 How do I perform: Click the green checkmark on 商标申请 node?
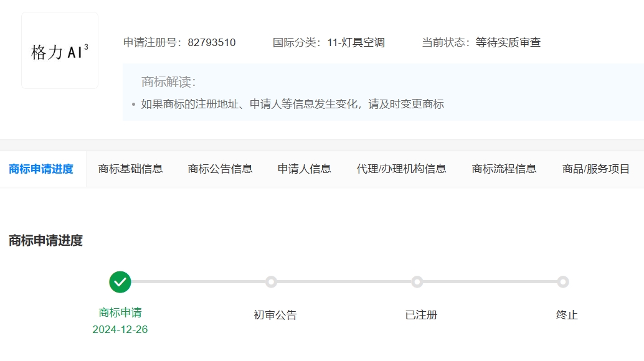coord(120,281)
